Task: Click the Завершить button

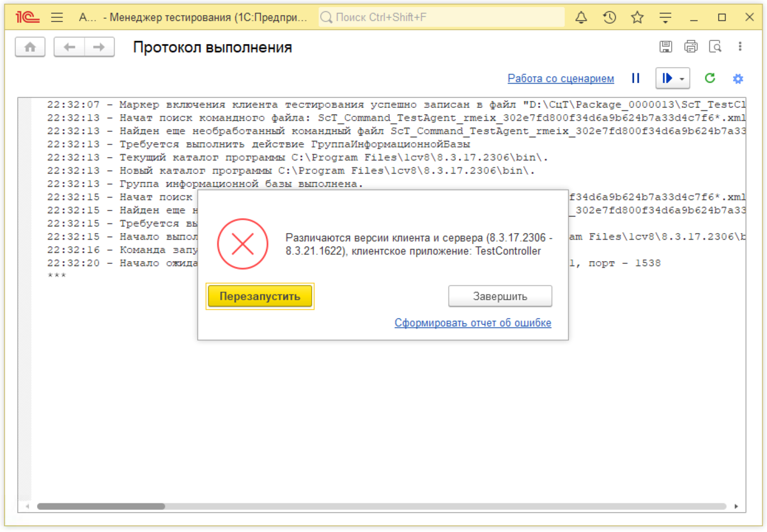Action: (x=500, y=296)
